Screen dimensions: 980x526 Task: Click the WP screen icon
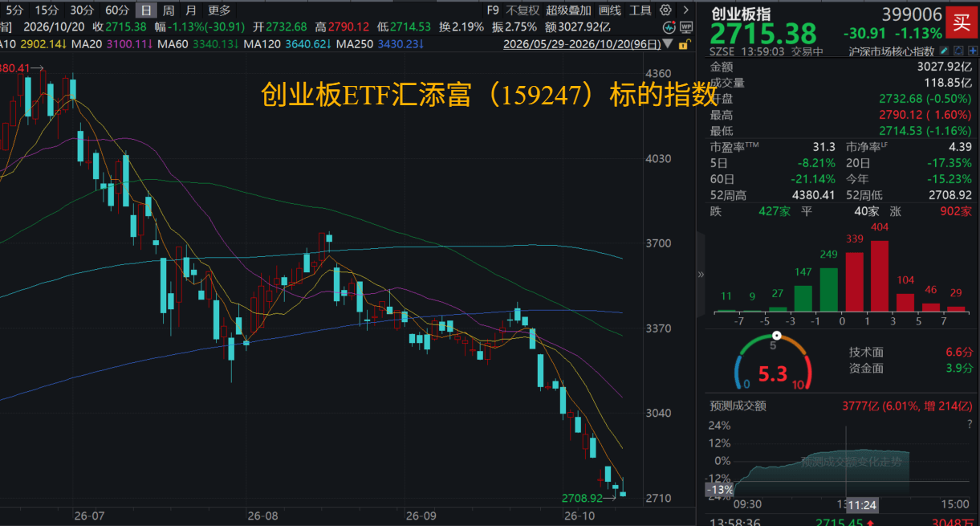pos(685,27)
